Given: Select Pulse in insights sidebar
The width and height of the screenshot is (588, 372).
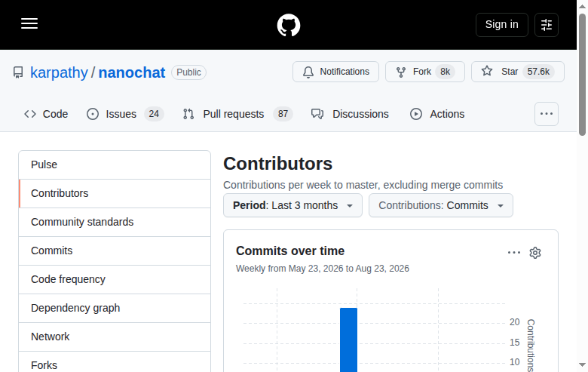Looking at the screenshot, I should pyautogui.click(x=115, y=164).
